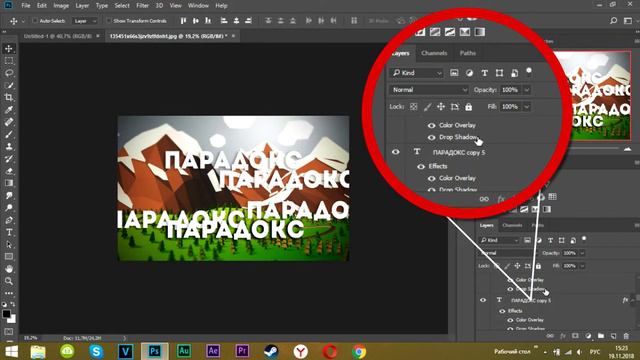Select the Brush tool
This screenshot has height=360, width=640.
coord(9,134)
